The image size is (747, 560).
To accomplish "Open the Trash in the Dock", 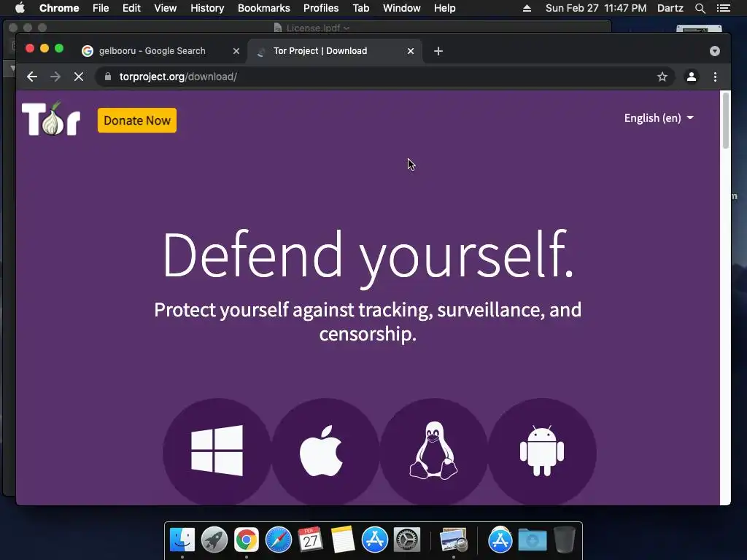I will pyautogui.click(x=565, y=540).
